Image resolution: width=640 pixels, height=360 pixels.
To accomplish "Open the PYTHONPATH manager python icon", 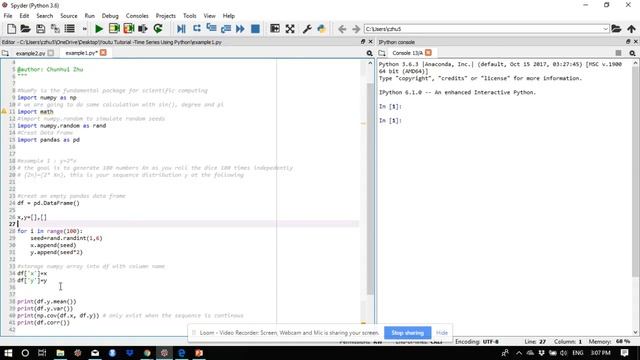I will (322, 29).
